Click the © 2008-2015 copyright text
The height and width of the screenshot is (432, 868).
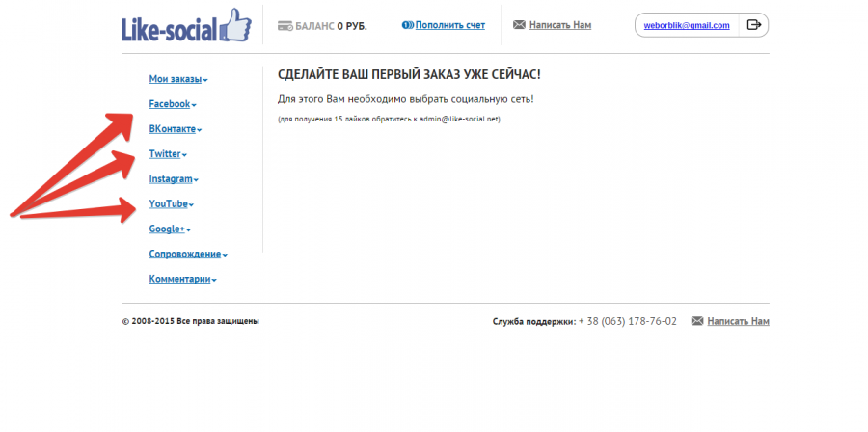click(x=190, y=321)
